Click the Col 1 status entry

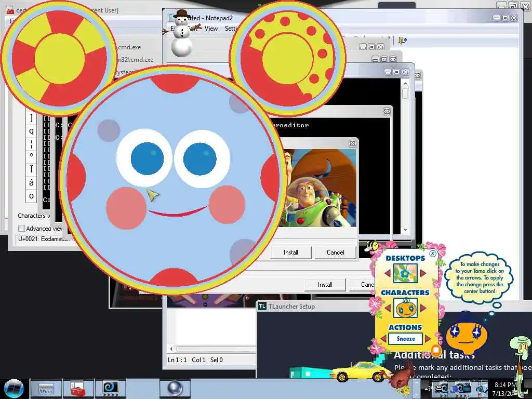point(198,360)
